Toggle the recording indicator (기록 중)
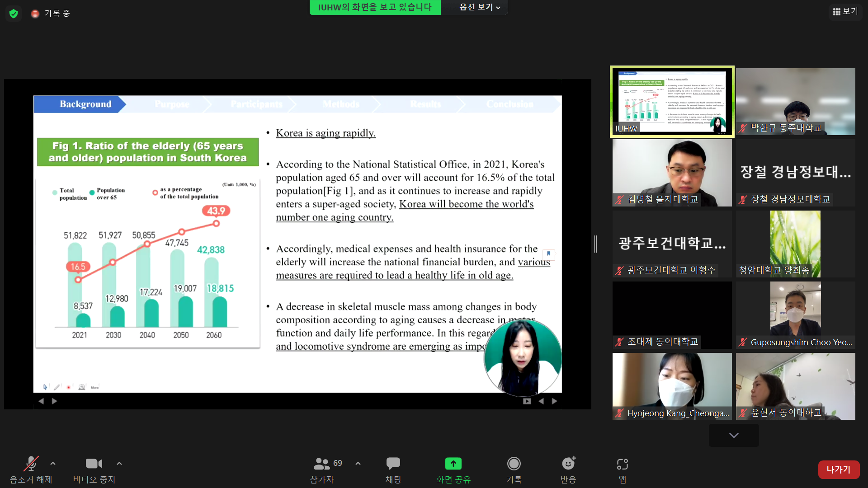 (51, 14)
